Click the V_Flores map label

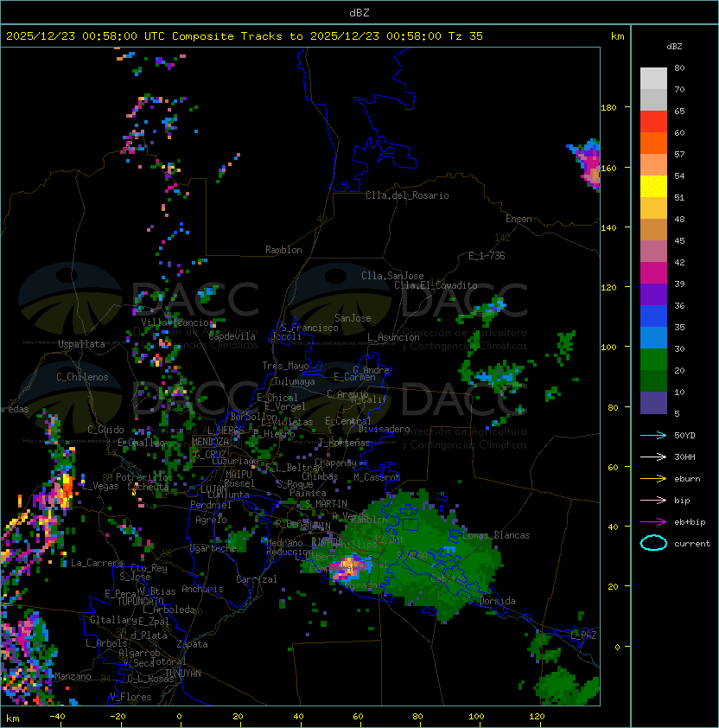[x=130, y=697]
